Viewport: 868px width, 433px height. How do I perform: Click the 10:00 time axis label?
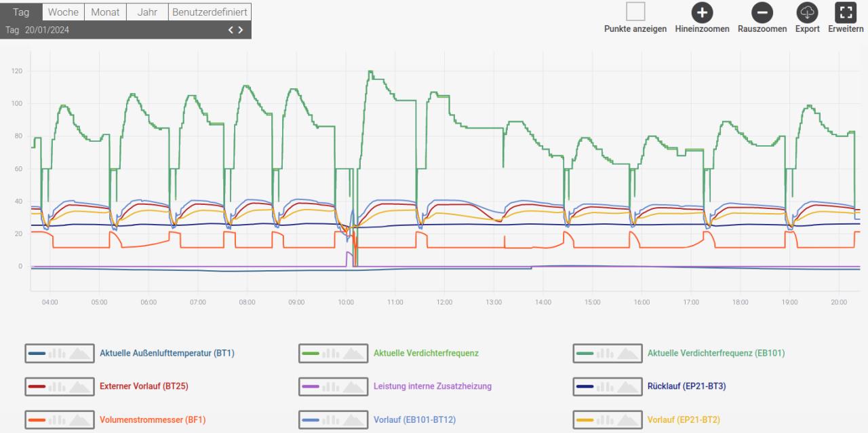point(346,302)
